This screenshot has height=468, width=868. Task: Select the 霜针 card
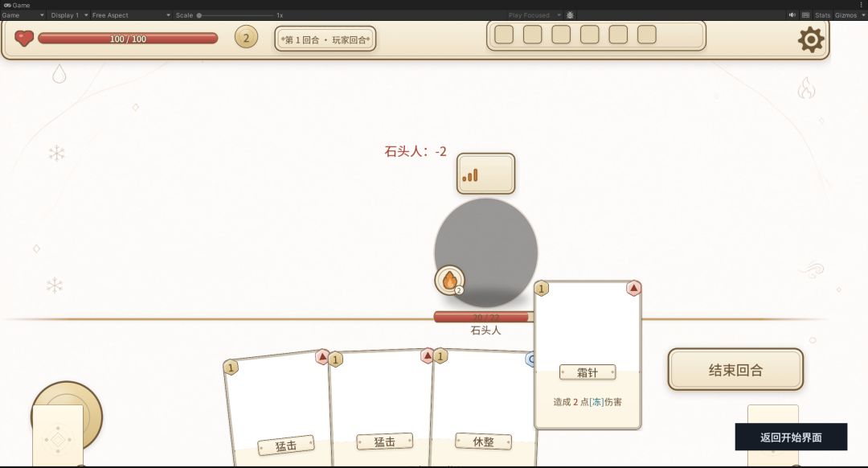coord(588,355)
